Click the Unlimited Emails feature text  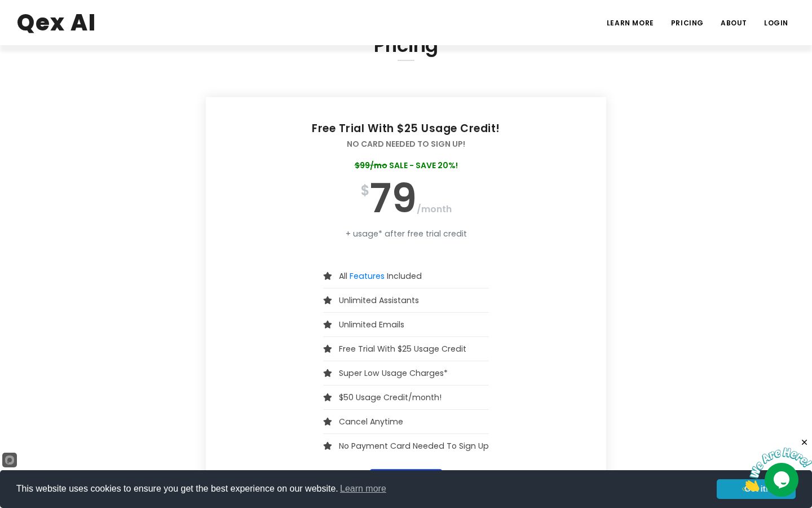(x=372, y=325)
